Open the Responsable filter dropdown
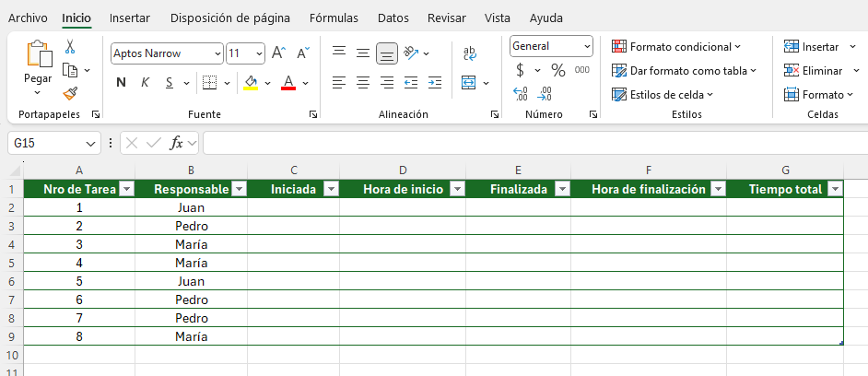Image resolution: width=868 pixels, height=376 pixels. [x=240, y=190]
